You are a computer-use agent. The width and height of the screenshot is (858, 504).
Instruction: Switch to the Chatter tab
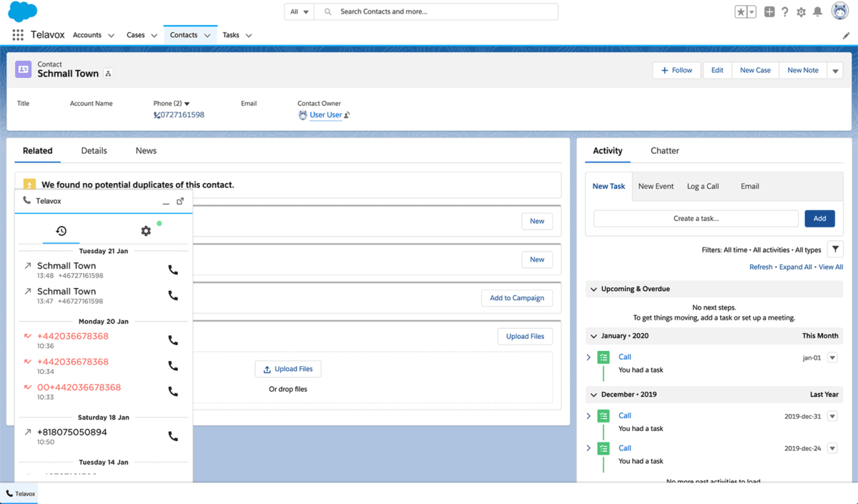point(665,151)
